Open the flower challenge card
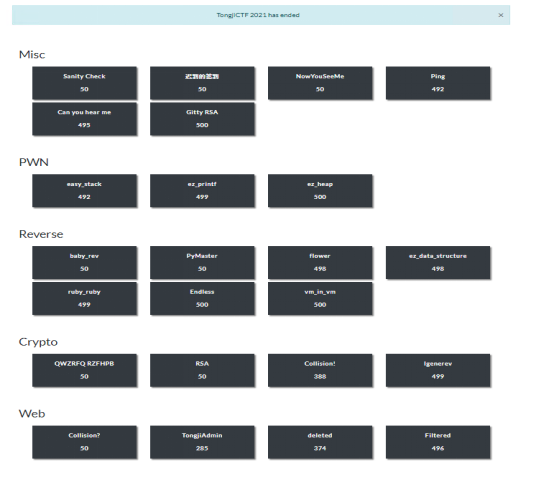The width and height of the screenshot is (554, 479). [320, 263]
